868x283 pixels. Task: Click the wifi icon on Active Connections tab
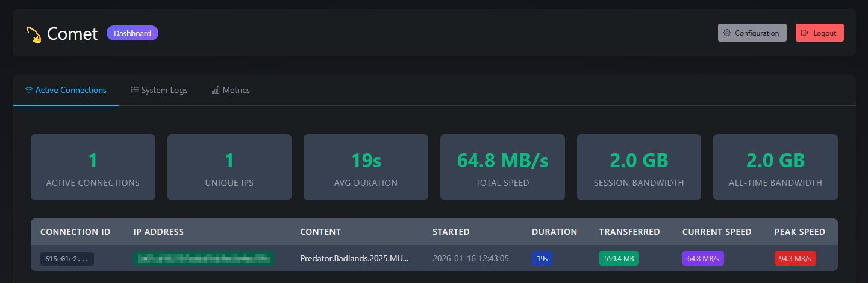pyautogui.click(x=28, y=91)
